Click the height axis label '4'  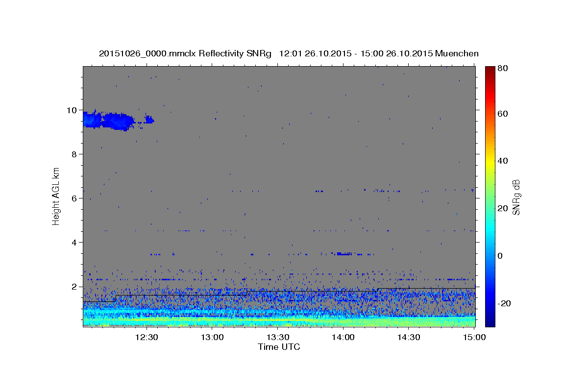tap(74, 243)
